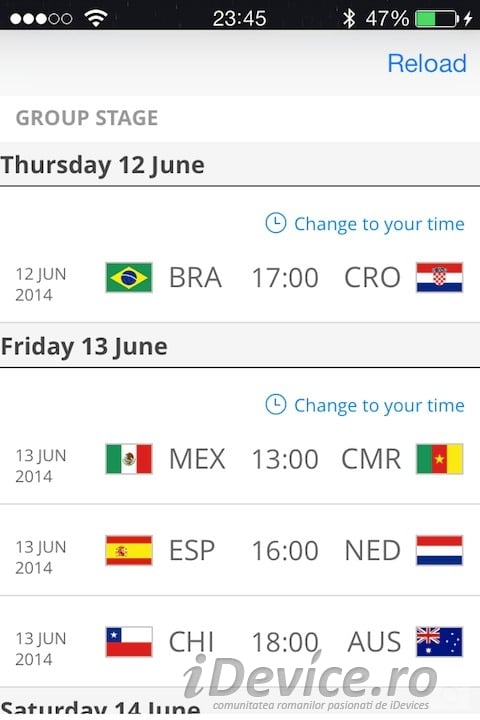Image resolution: width=480 pixels, height=720 pixels.
Task: Open the CHI vs AUS 18:00 match
Action: pos(240,641)
